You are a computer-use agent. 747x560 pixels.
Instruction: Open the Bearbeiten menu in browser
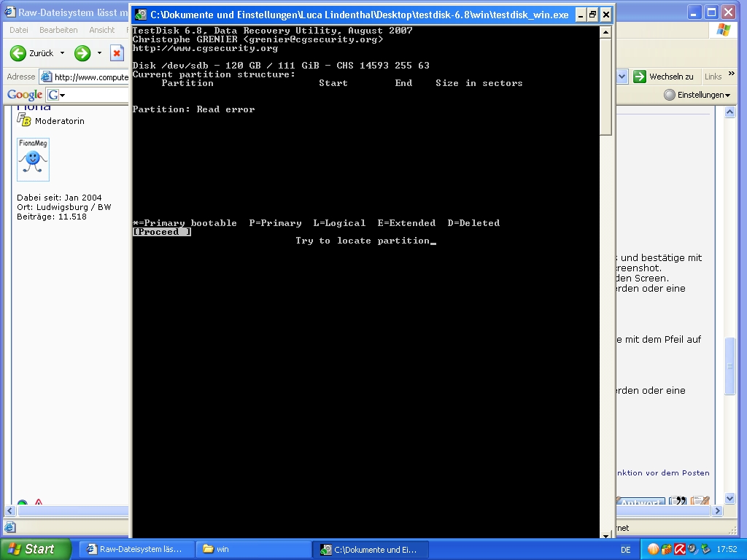tap(58, 30)
